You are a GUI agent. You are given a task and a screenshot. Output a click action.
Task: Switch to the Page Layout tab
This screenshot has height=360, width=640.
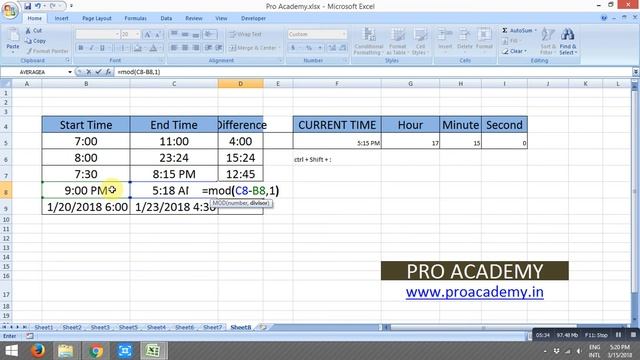[97, 18]
